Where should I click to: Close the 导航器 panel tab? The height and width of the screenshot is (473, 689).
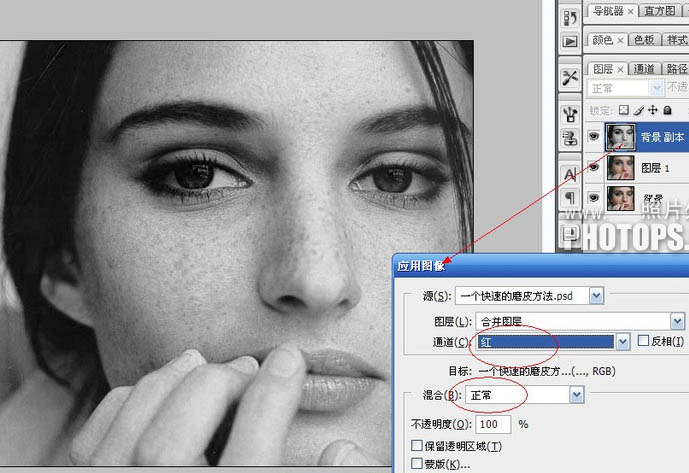[631, 12]
